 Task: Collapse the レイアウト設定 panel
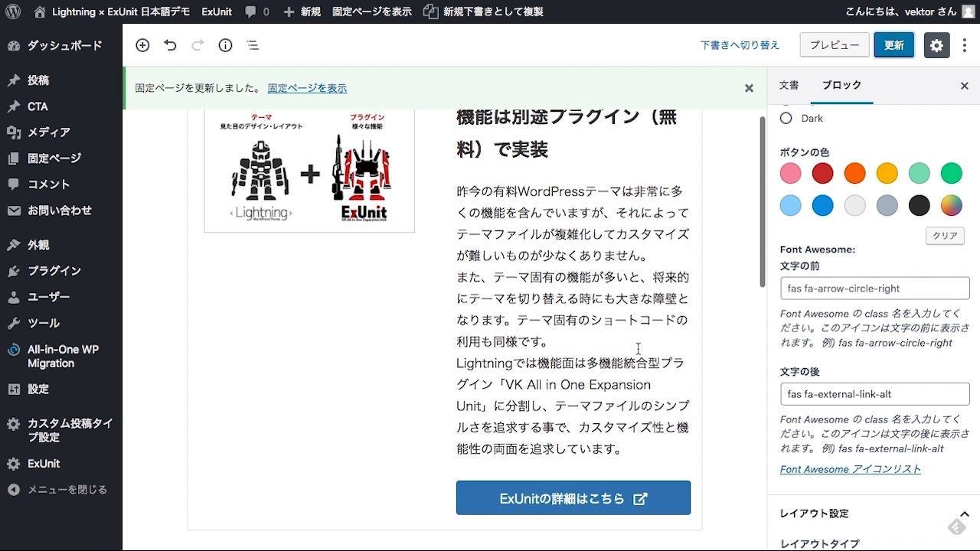(x=874, y=514)
